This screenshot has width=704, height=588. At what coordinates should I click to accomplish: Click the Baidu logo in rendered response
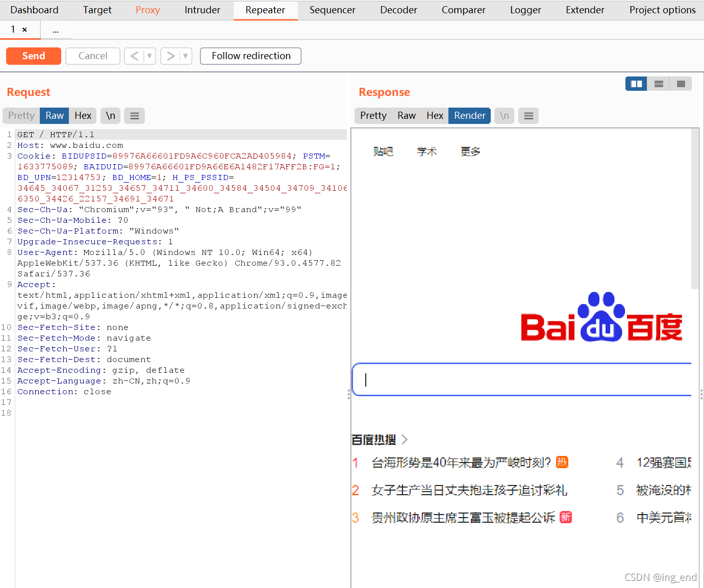pyautogui.click(x=601, y=317)
